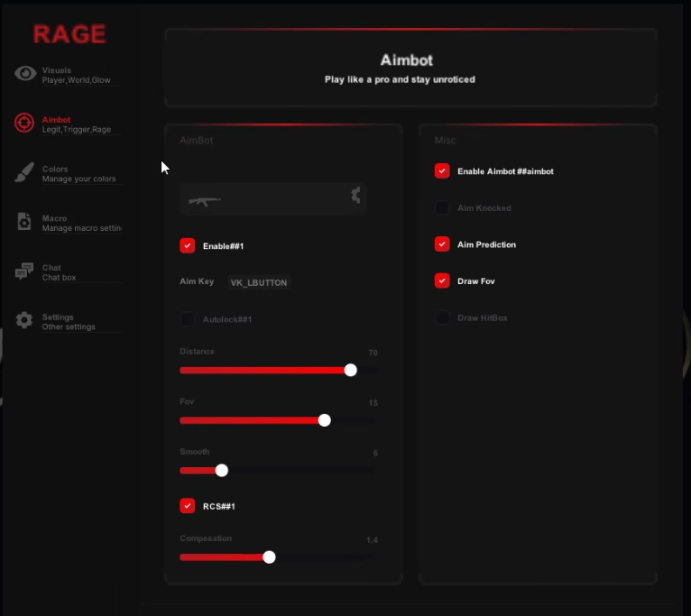Click the RAGE logo
691x616 pixels.
tap(69, 35)
